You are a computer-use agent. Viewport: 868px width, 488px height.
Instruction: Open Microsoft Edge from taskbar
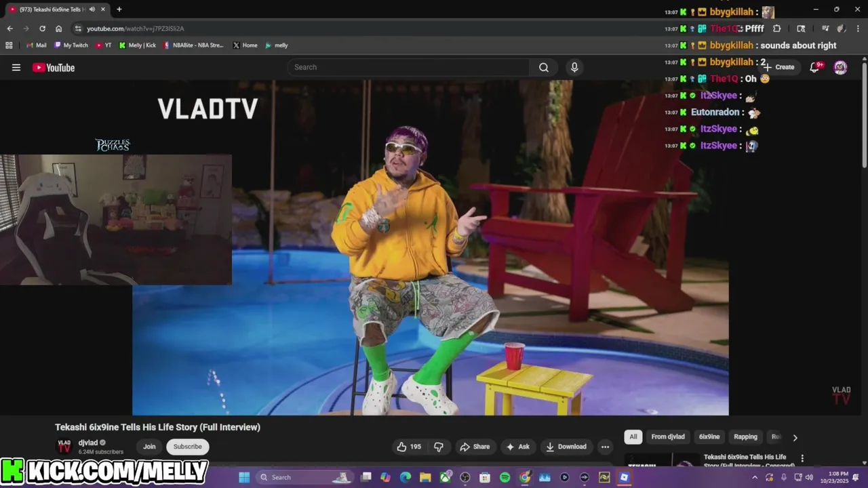click(406, 477)
